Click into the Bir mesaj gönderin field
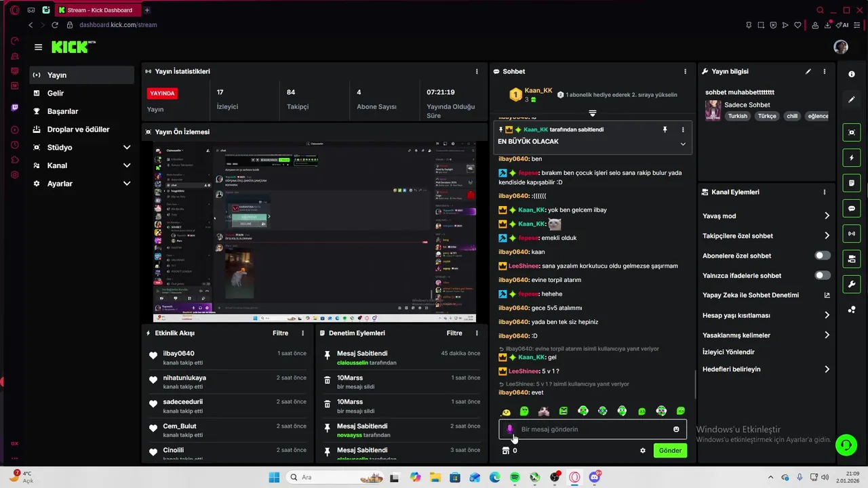The width and height of the screenshot is (868, 488). (592, 429)
